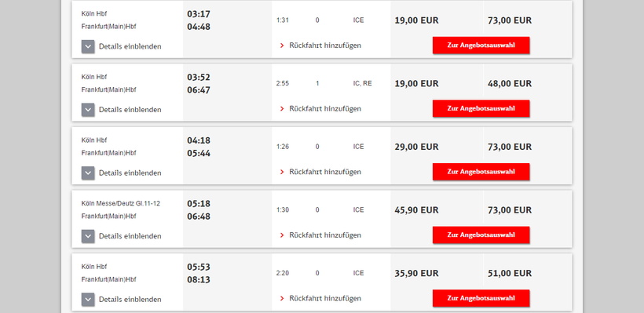644x313 pixels.
Task: Add return trip for the 04:18 connection
Action: coord(325,172)
